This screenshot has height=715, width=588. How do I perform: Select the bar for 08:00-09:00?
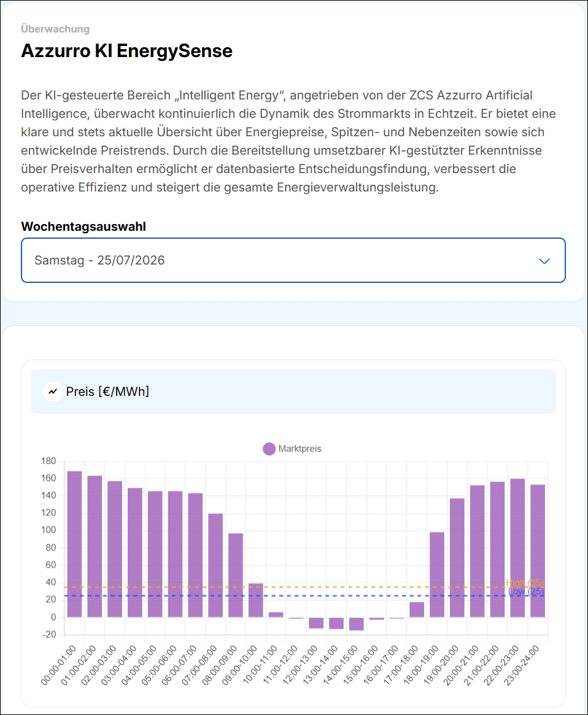pos(235,575)
